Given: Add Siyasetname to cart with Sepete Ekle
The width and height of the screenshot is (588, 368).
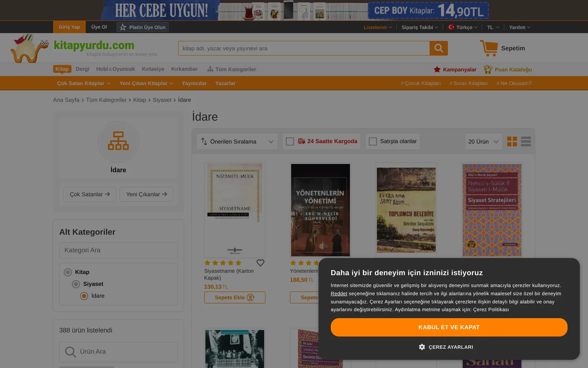Looking at the screenshot, I should 235,298.
